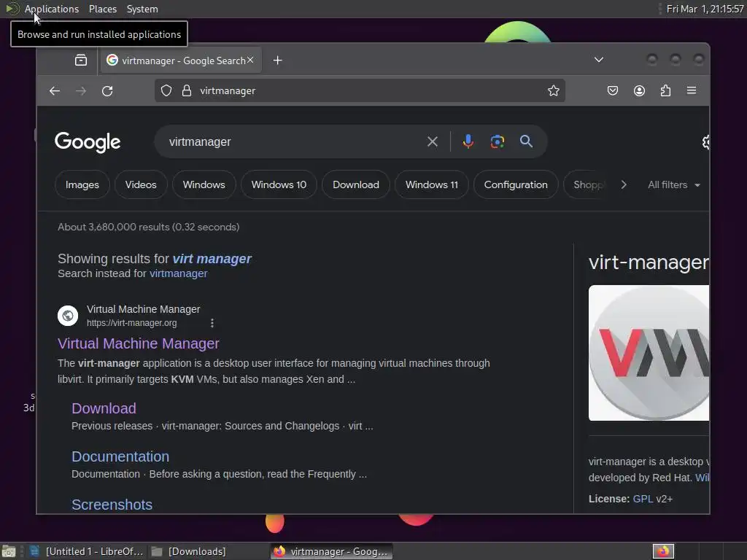Select the Configuration filter chip
747x560 pixels.
pos(516,184)
